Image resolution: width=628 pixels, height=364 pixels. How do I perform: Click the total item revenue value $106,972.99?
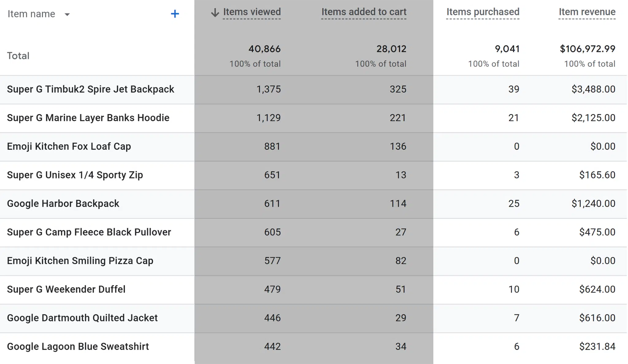click(x=588, y=49)
